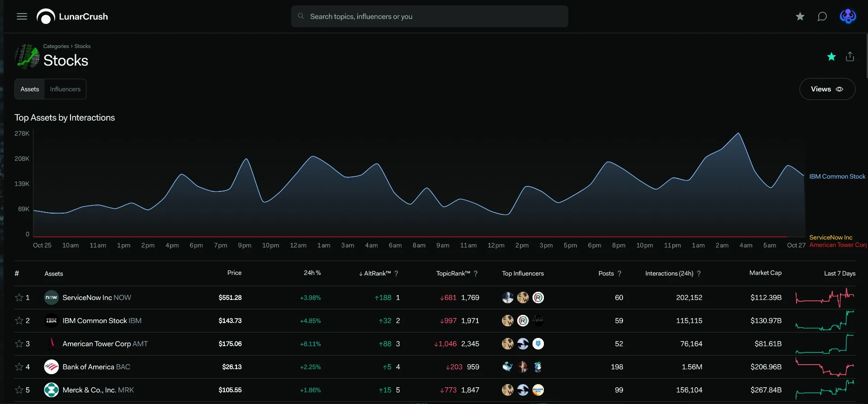This screenshot has width=868, height=404.
Task: Open favorites star in header
Action: 800,17
